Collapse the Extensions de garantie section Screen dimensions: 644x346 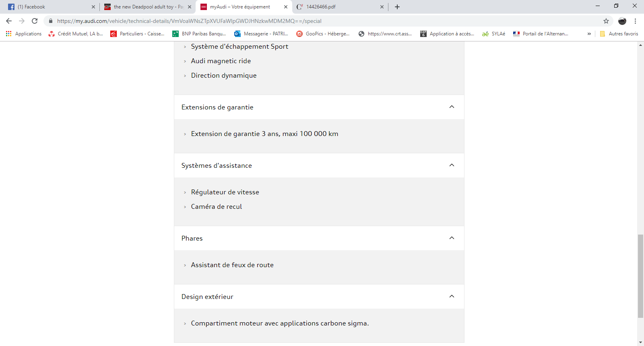pyautogui.click(x=452, y=107)
